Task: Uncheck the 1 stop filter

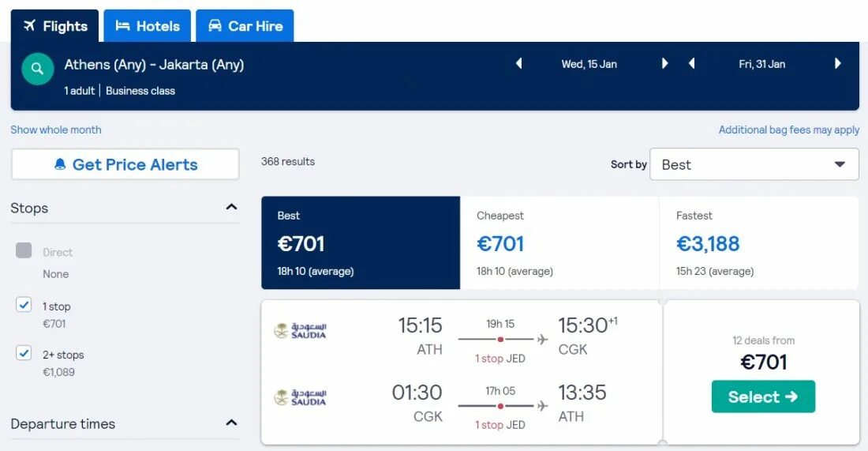Action: coord(24,305)
